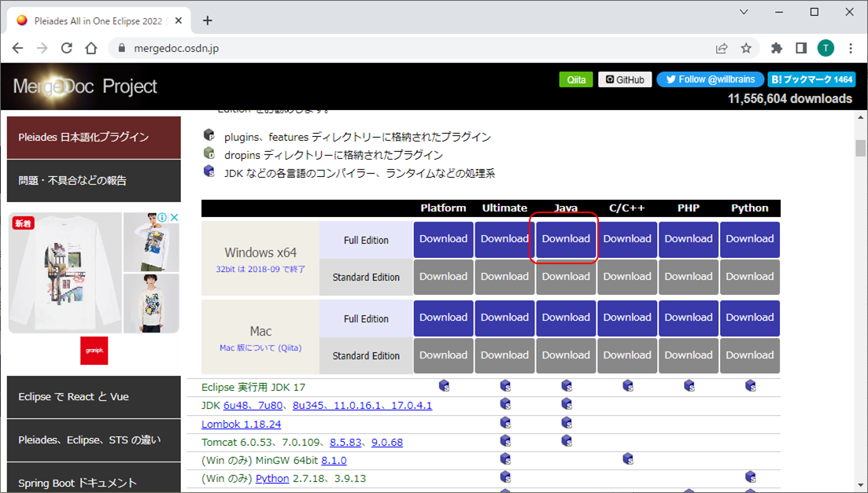
Task: Open the Lombok 1.18.24 link
Action: tap(242, 424)
